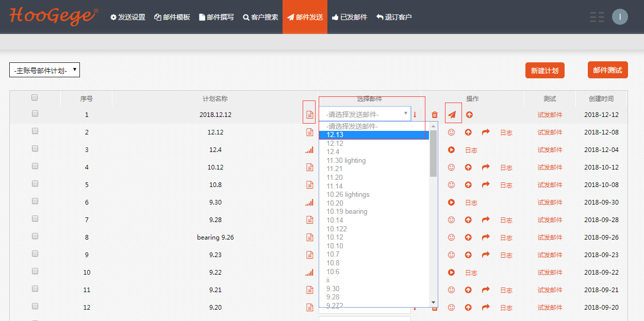Image resolution: width=644 pixels, height=321 pixels.
Task: Click the play icon in the 12.4 row
Action: coord(451,150)
